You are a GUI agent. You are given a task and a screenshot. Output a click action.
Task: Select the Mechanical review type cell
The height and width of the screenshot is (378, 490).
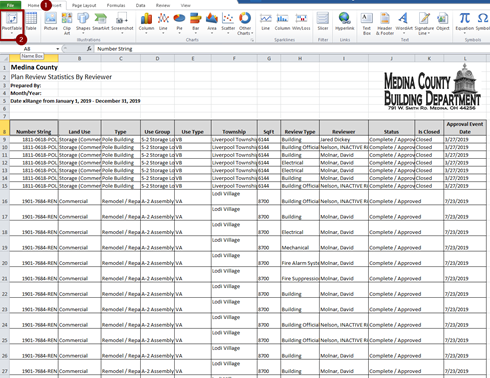click(300, 244)
